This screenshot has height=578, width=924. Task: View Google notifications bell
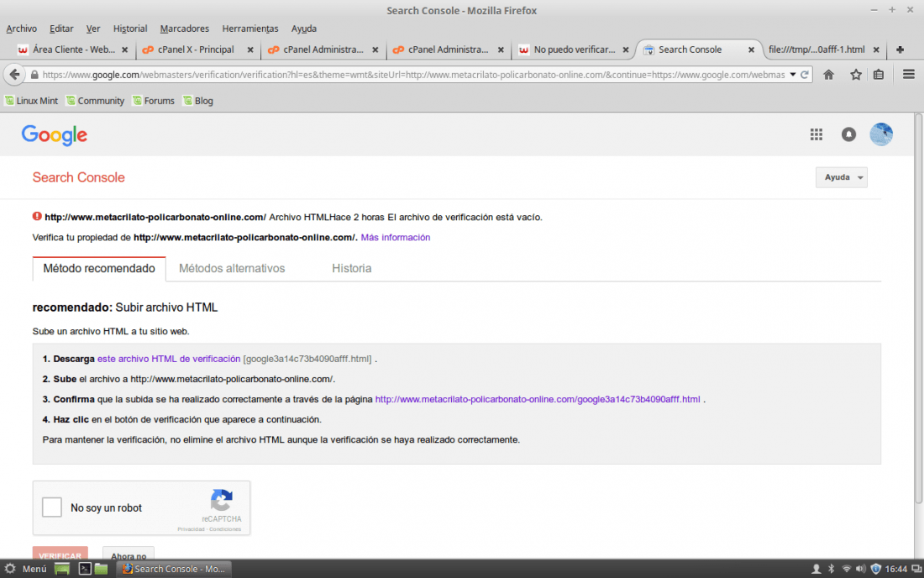click(848, 135)
